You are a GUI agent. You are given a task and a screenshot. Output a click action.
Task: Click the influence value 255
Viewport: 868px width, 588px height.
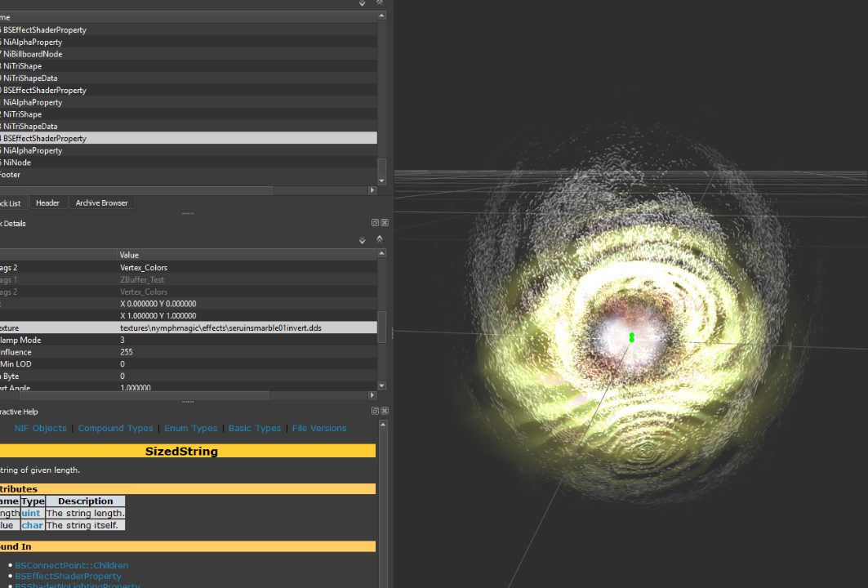tap(127, 352)
